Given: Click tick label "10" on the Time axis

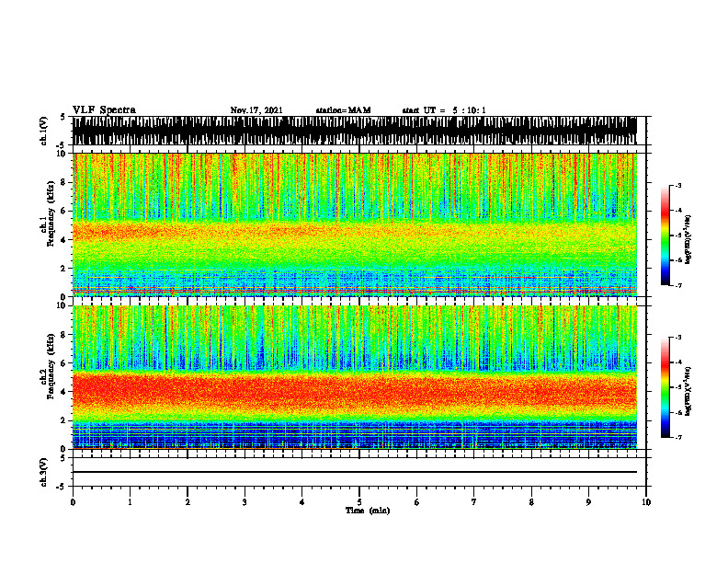Looking at the screenshot, I should point(646,502).
